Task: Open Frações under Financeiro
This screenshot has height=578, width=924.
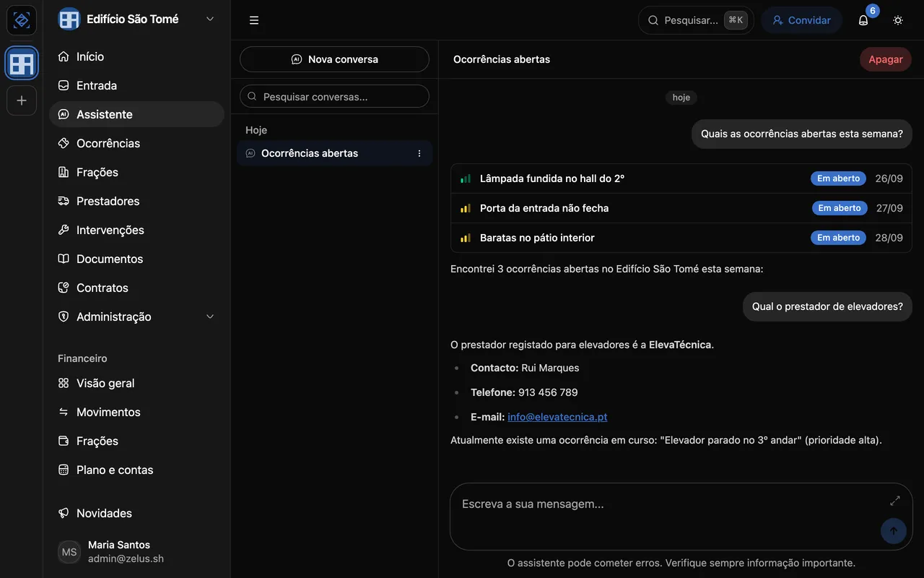Action: click(x=136, y=441)
